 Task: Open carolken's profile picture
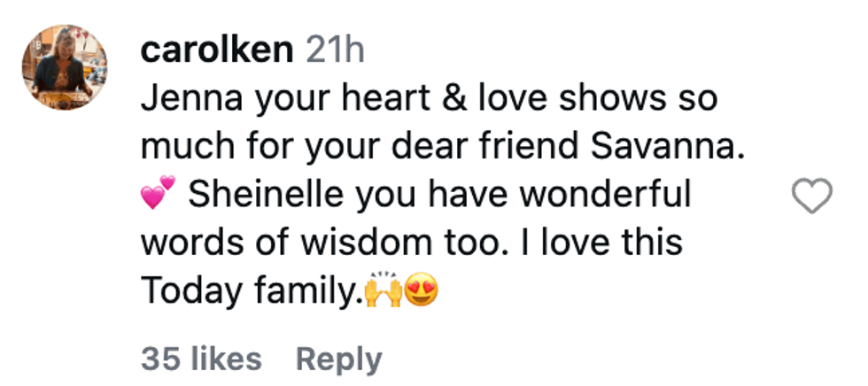point(66,68)
